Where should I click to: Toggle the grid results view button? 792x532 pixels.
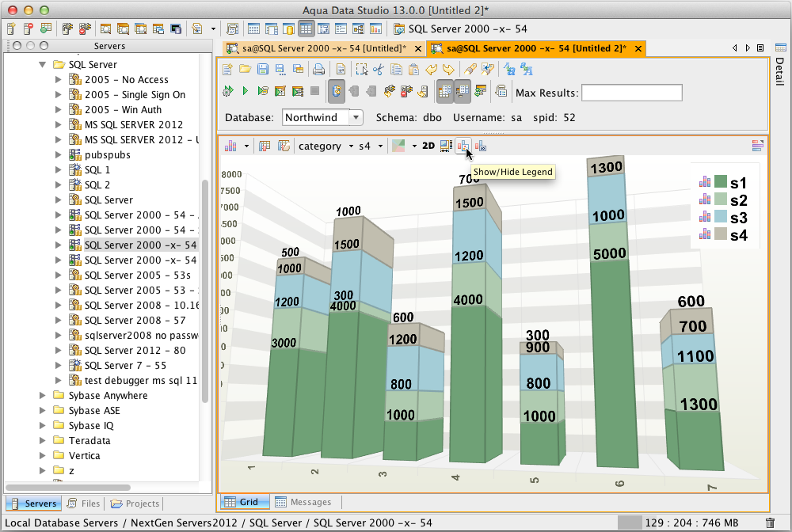pos(444,91)
